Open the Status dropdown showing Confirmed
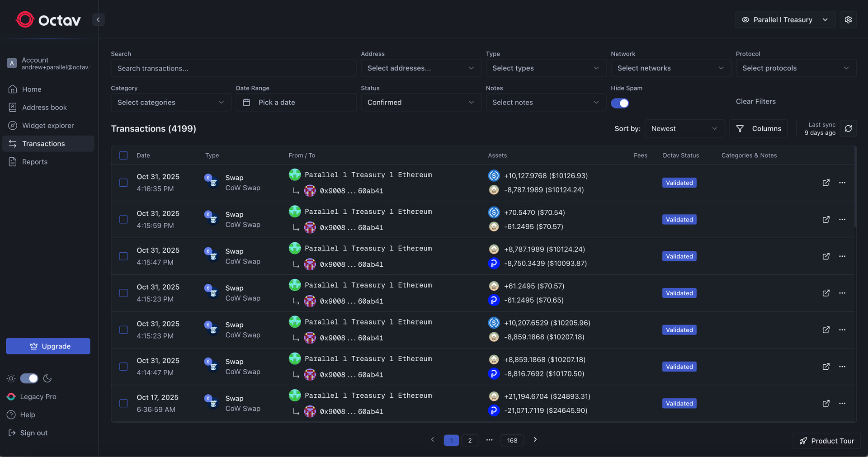Screen dimensions: 868x457 [421, 103]
